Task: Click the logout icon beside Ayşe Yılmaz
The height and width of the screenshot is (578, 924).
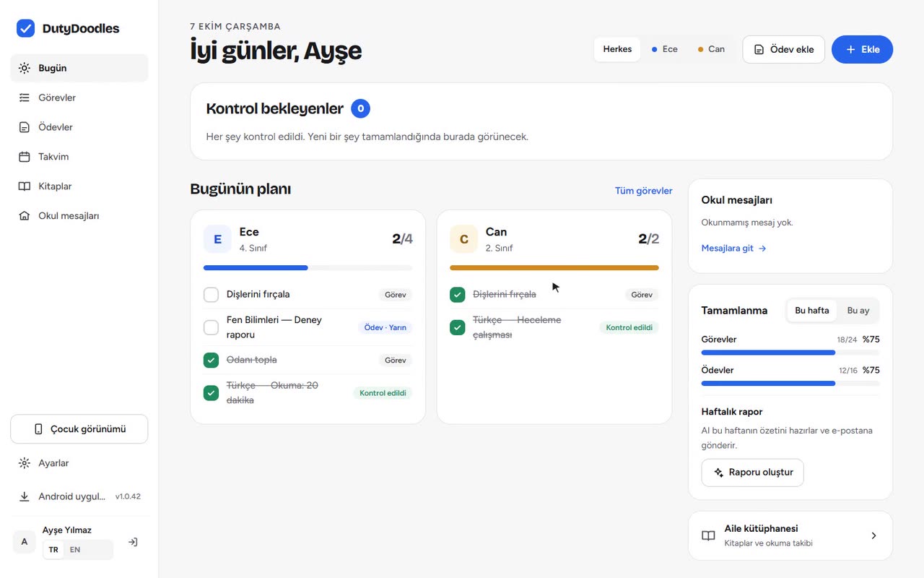Action: (133, 542)
